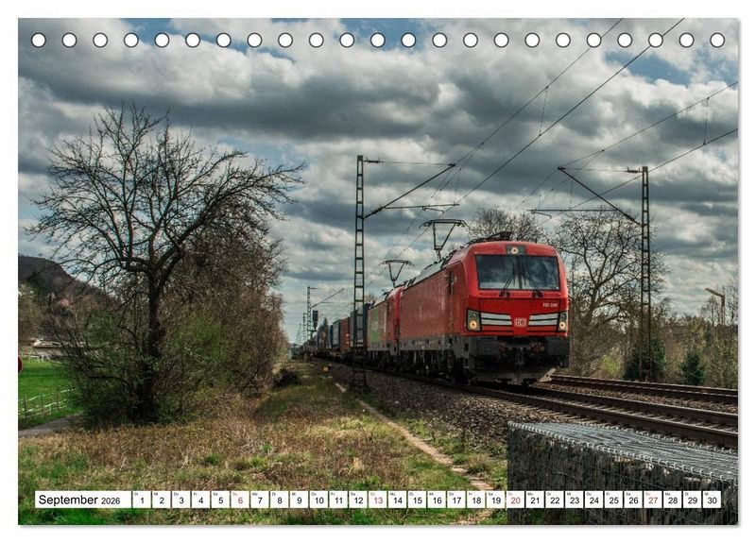The height and width of the screenshot is (543, 756).
Task: Choose date cell 11
Action: point(338,500)
